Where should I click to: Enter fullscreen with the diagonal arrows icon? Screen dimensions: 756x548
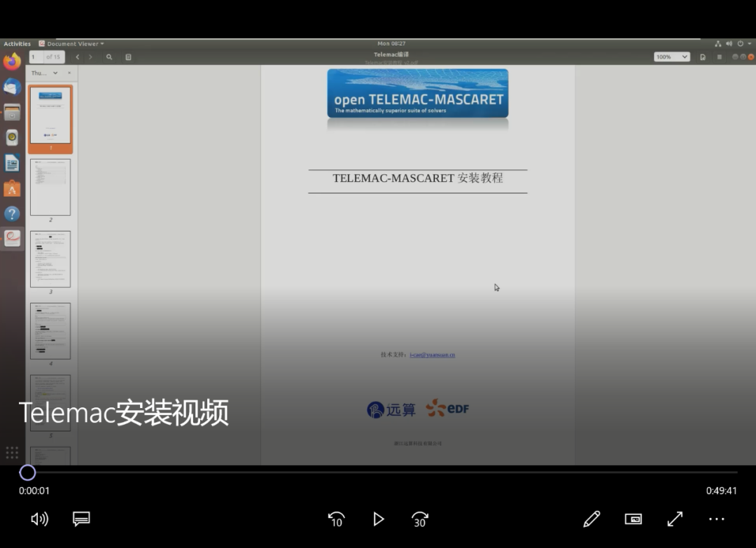[x=674, y=519]
